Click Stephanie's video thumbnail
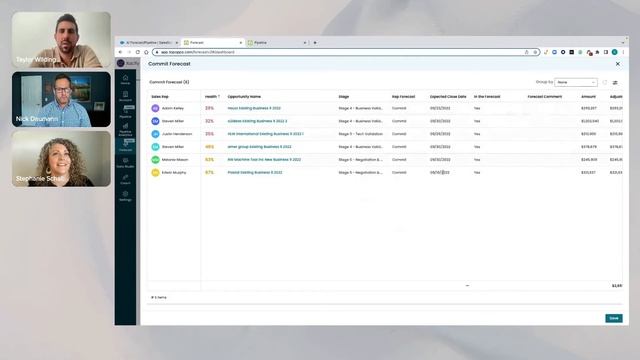 [x=61, y=159]
